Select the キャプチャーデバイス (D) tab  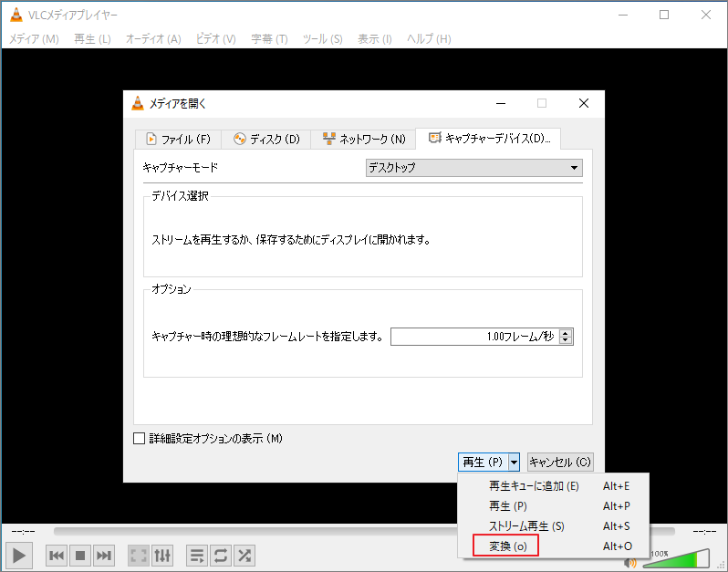pyautogui.click(x=488, y=139)
